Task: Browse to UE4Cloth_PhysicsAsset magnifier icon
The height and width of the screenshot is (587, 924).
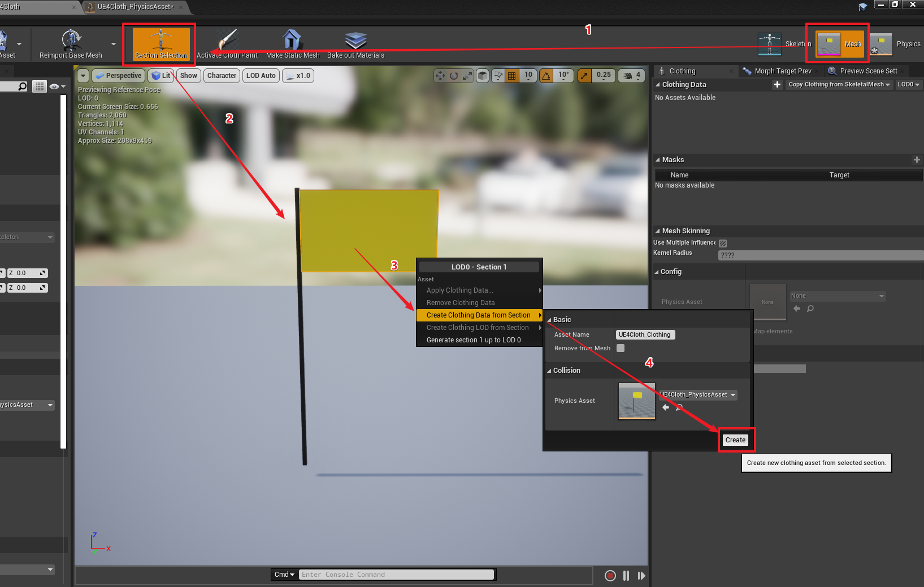Action: 680,407
